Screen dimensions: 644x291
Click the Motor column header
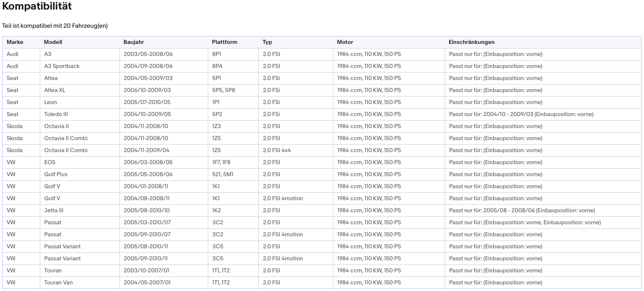click(345, 42)
